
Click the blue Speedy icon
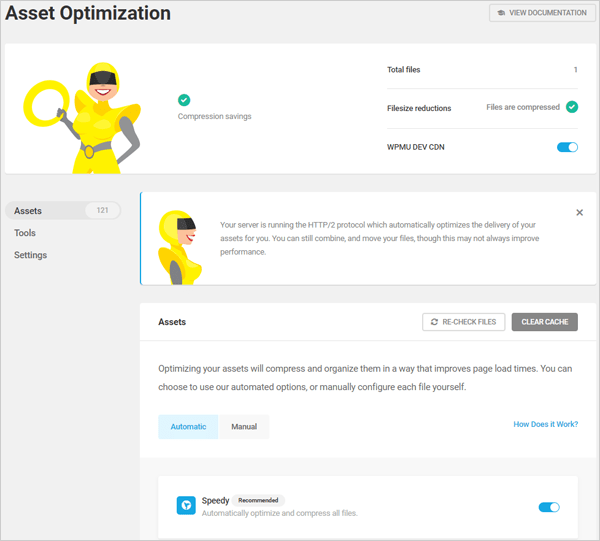click(186, 505)
